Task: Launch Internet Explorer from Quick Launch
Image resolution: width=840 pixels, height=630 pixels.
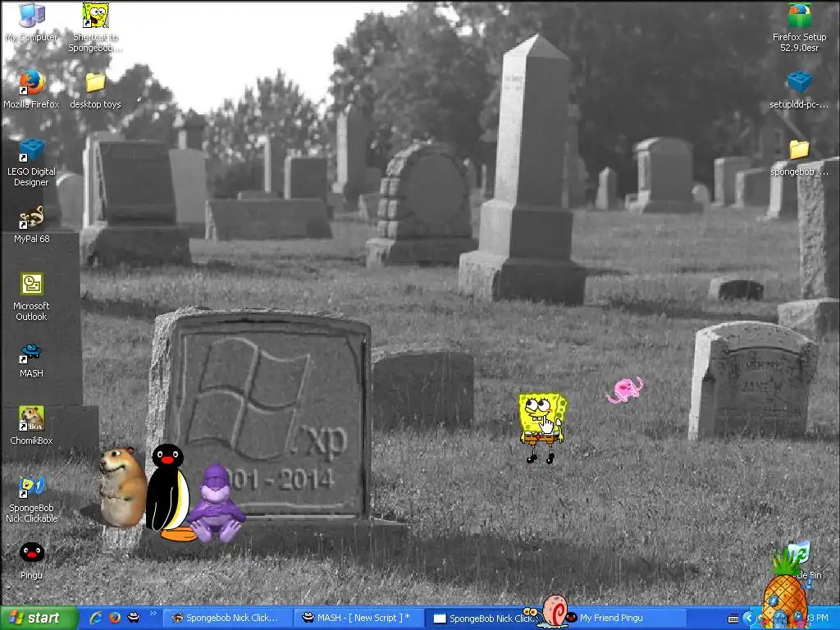Action: [x=96, y=618]
